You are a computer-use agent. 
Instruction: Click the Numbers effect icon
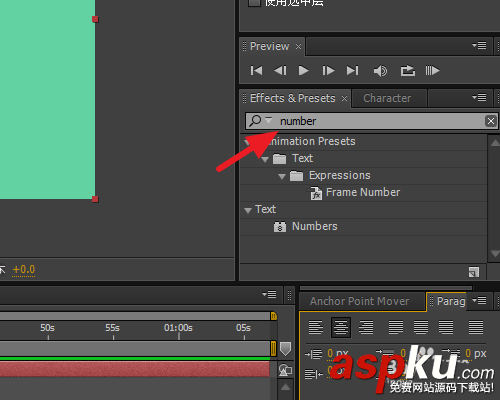pyautogui.click(x=280, y=227)
